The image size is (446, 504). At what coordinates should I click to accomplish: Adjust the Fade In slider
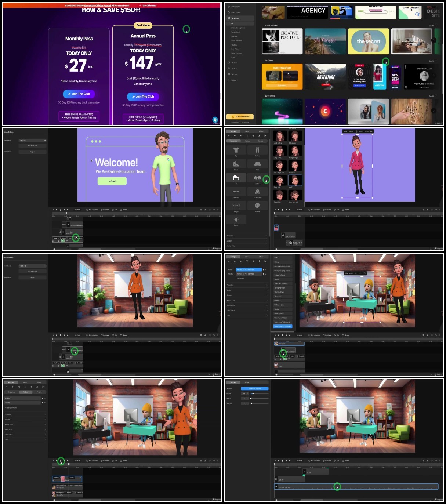pos(260,398)
